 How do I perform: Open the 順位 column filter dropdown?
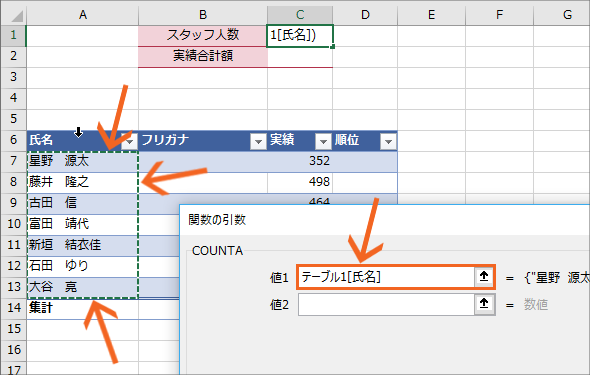(x=388, y=142)
